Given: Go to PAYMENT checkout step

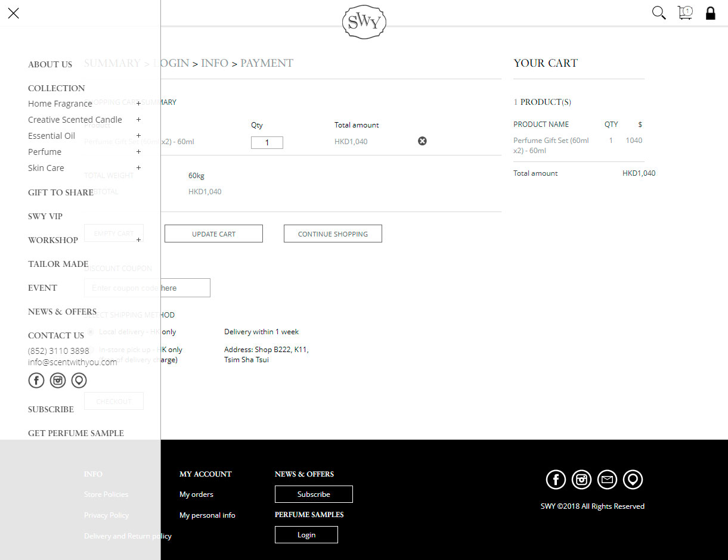Looking at the screenshot, I should tap(267, 63).
